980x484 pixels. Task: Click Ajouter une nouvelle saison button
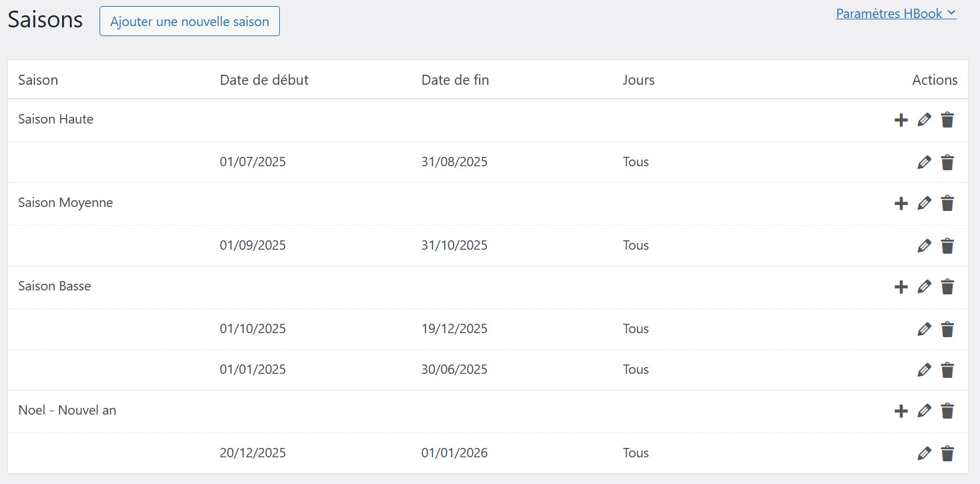[x=189, y=21]
